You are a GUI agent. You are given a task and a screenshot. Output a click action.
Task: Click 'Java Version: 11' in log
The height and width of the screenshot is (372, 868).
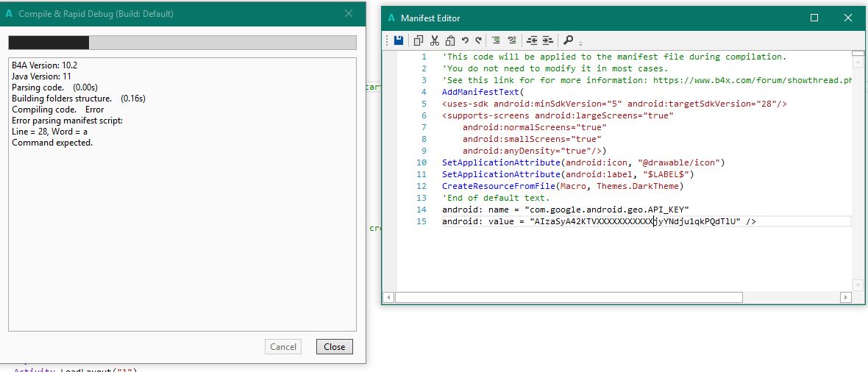pyautogui.click(x=41, y=76)
